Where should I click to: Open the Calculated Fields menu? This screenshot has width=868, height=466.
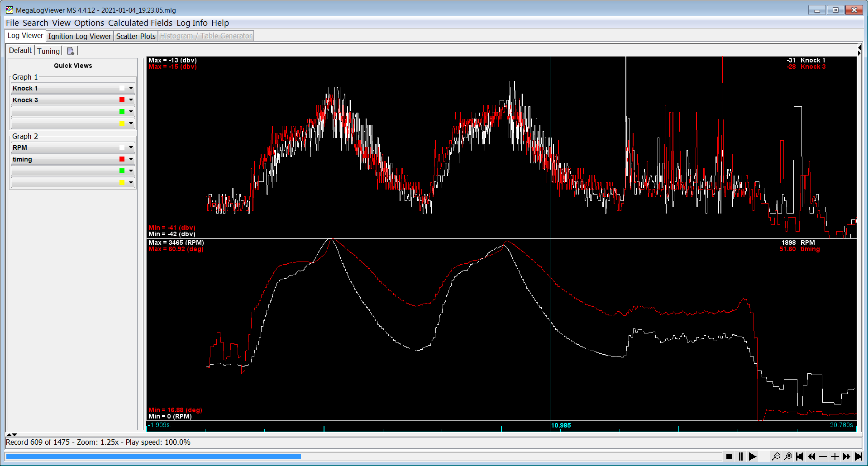[140, 23]
